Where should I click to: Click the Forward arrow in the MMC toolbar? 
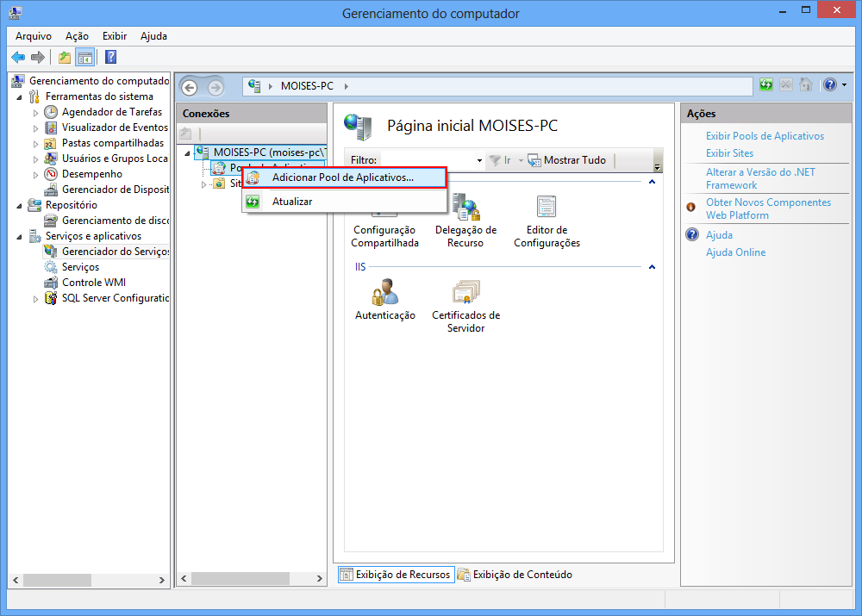37,57
